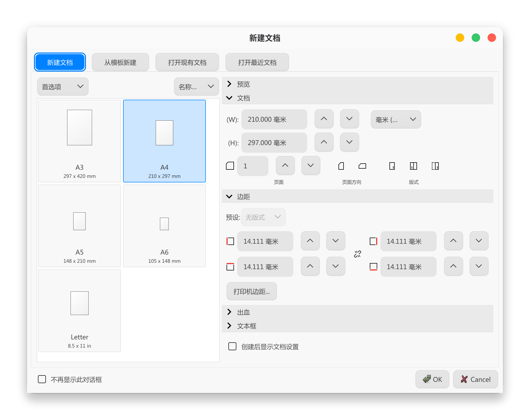The image size is (530, 420).
Task: Toggle the margin link chain icon
Action: (x=358, y=254)
